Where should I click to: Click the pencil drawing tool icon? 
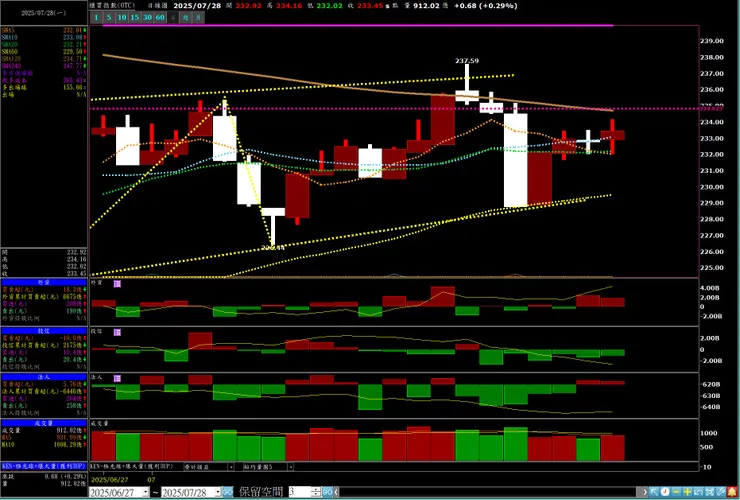point(721,492)
